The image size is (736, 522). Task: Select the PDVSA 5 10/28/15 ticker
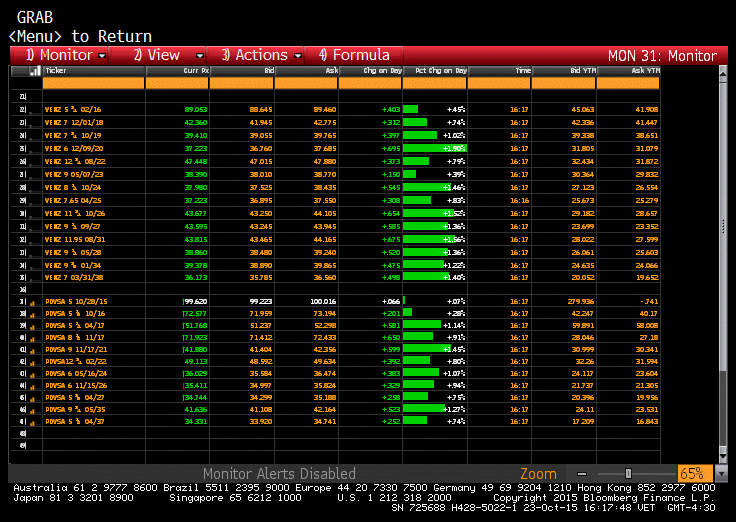tap(75, 301)
